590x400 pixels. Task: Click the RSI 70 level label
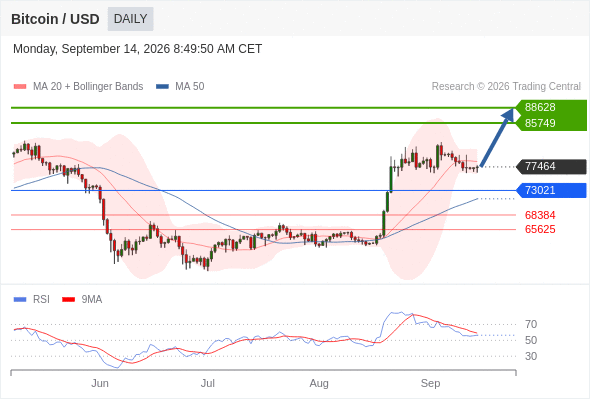click(x=531, y=324)
